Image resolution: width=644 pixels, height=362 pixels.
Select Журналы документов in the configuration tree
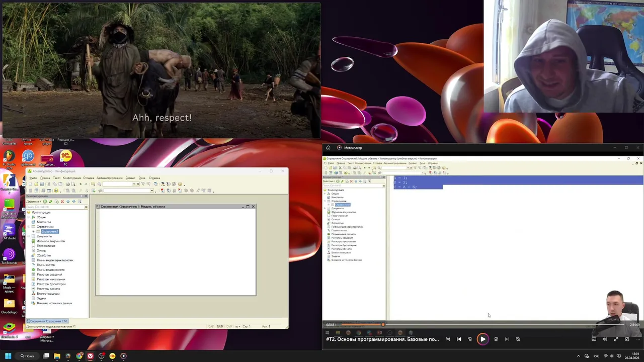pos(51,241)
